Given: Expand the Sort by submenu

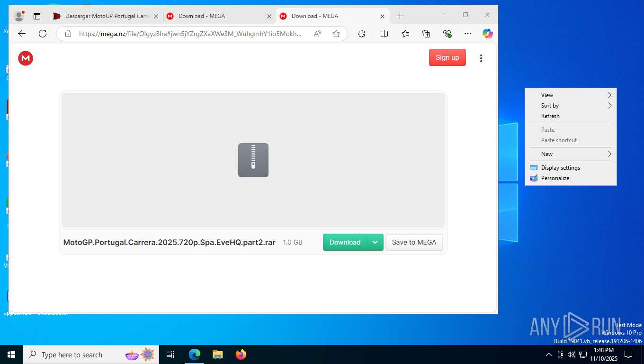Looking at the screenshot, I should [x=571, y=106].
